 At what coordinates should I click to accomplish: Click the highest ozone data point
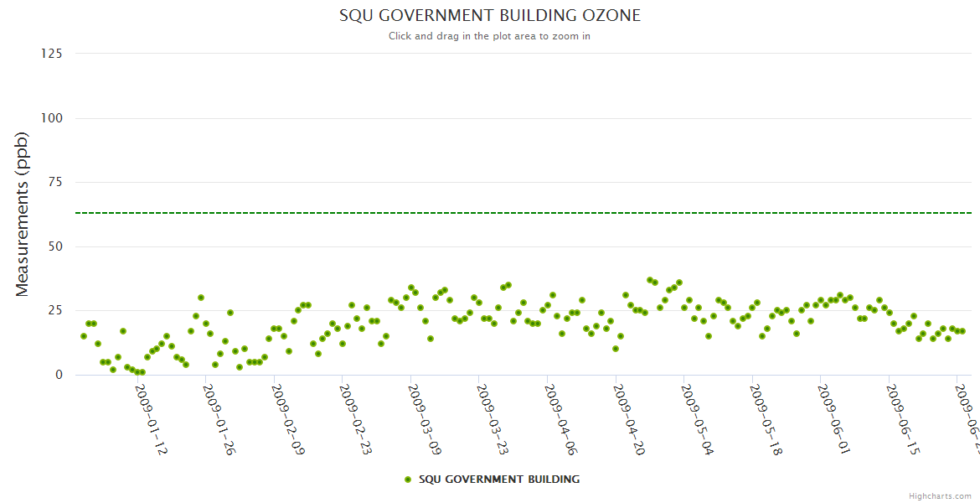coord(650,280)
